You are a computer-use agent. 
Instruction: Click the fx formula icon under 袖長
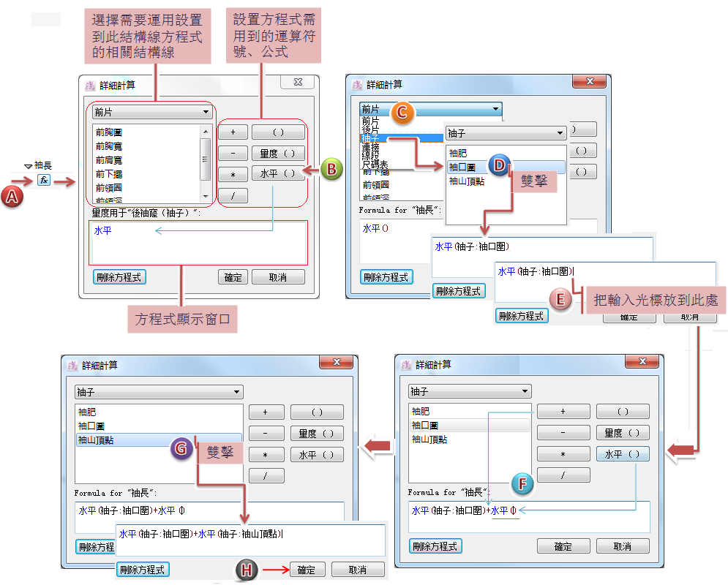43,181
